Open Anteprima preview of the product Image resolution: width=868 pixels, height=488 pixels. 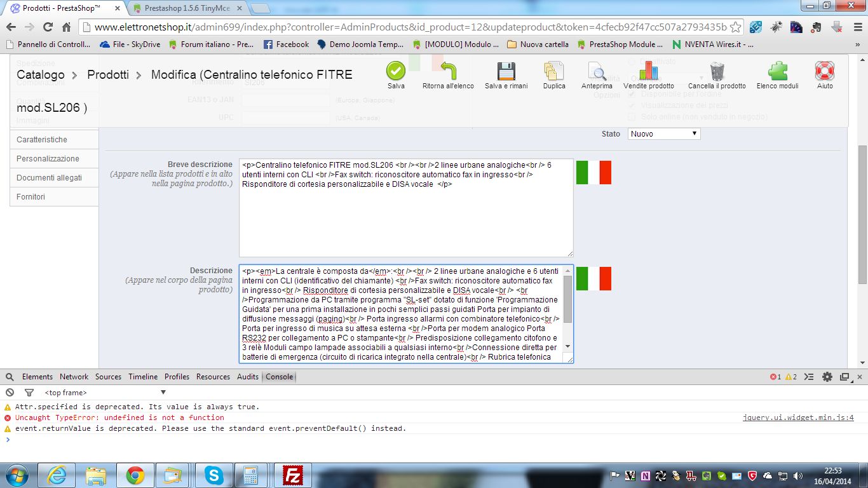[597, 71]
